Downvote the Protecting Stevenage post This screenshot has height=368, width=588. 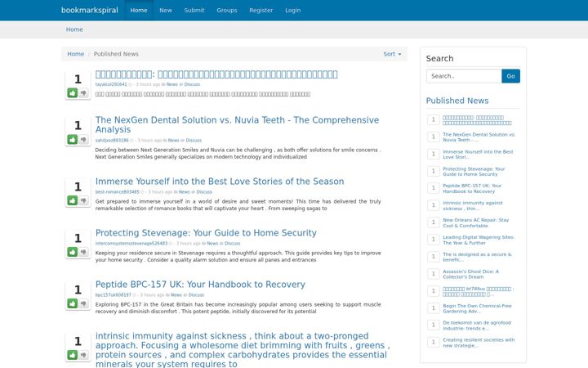click(83, 252)
